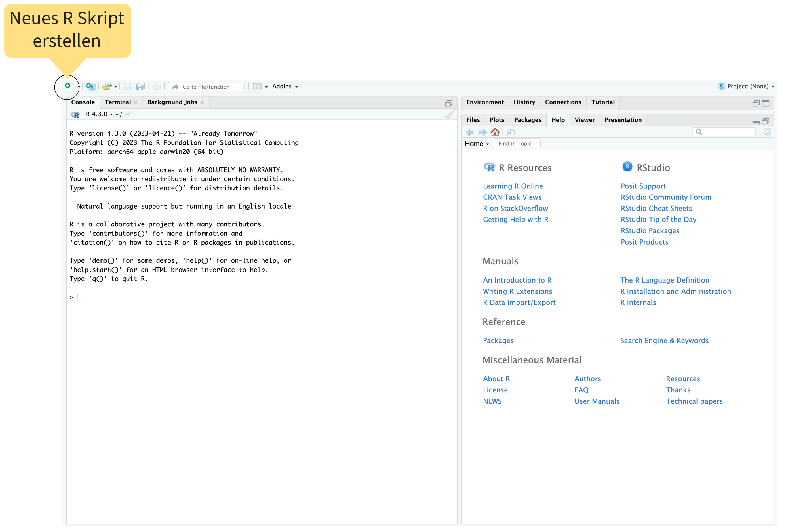This screenshot has height=532, width=786.
Task: Switch to the Terminal tab
Action: (117, 102)
